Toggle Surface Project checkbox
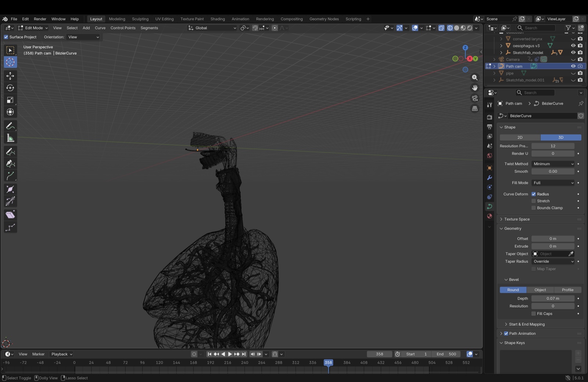Screen dimensions: 588x382 point(6,37)
